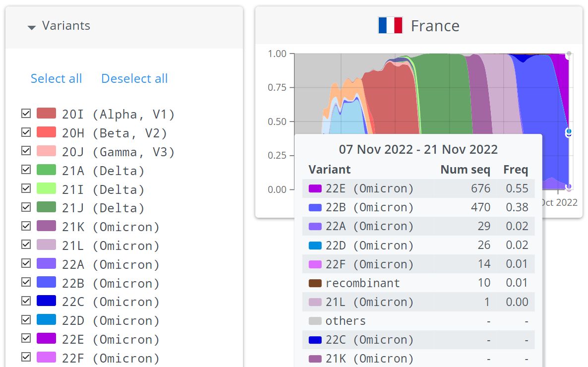
Task: Click the Variants panel header title
Action: click(x=66, y=26)
